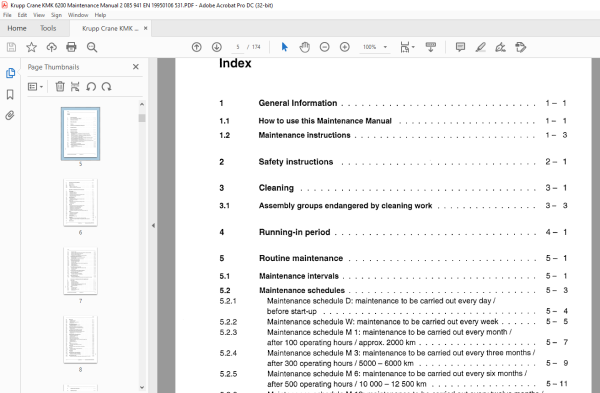Zoom out with the minus icon

tap(324, 47)
